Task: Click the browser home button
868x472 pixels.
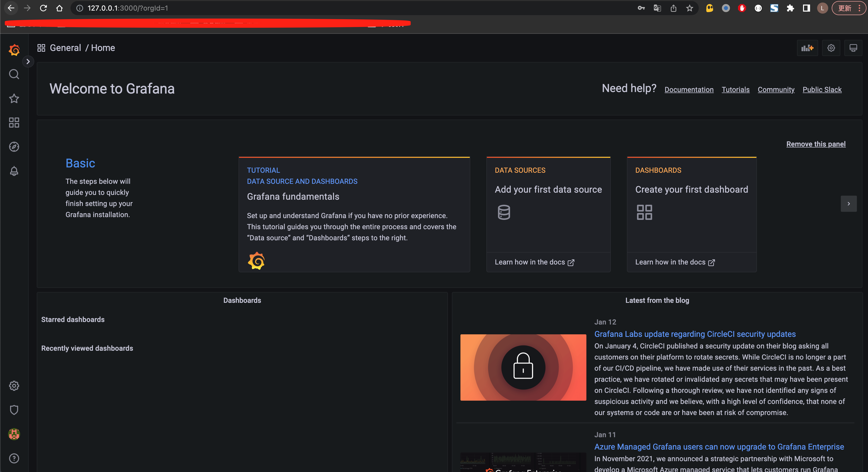Action: click(59, 8)
